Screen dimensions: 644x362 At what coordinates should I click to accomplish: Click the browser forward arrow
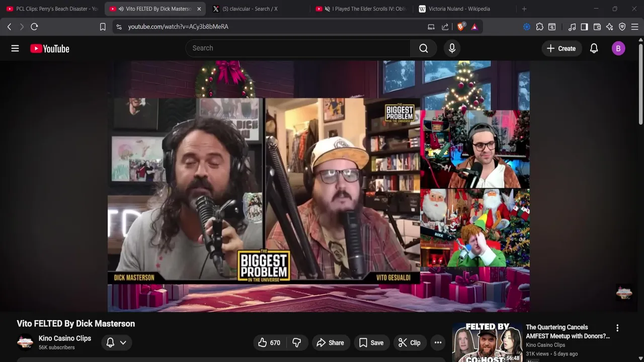pyautogui.click(x=22, y=27)
